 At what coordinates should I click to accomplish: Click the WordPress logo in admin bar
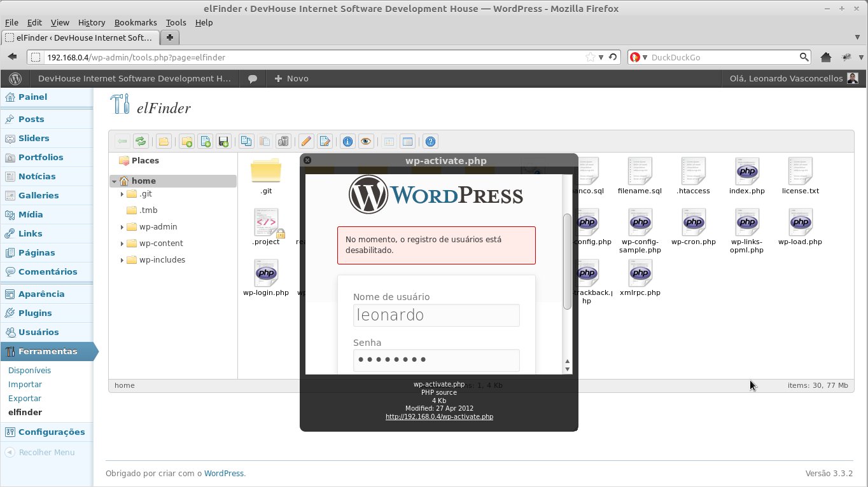[x=15, y=79]
